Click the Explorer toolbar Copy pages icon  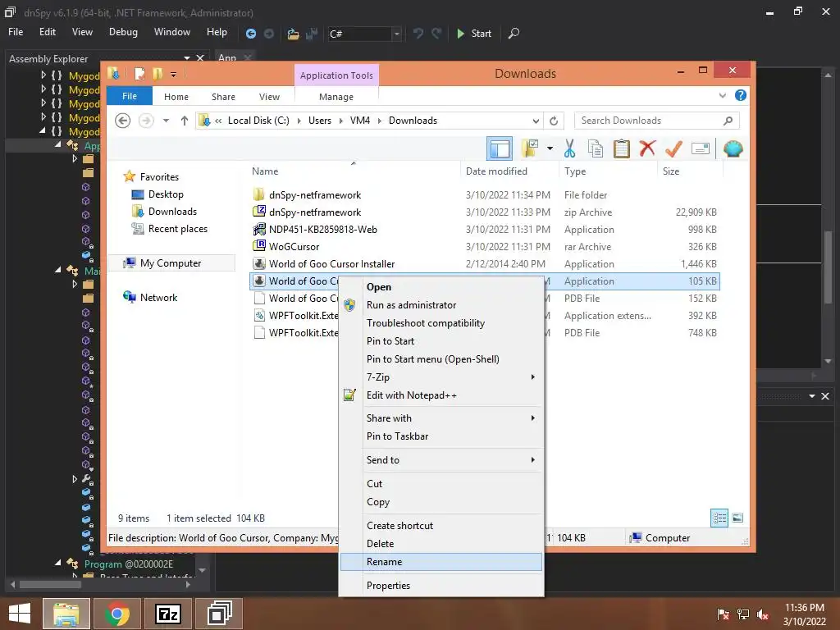coord(596,148)
